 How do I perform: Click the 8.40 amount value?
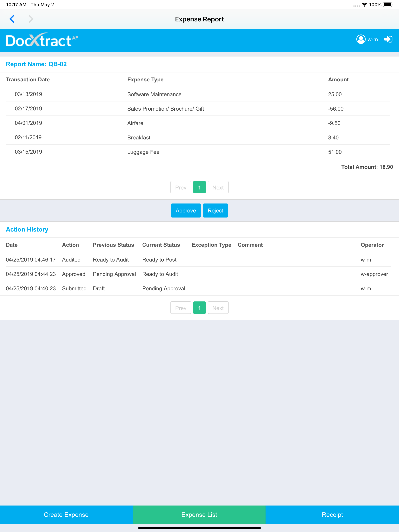coord(333,137)
